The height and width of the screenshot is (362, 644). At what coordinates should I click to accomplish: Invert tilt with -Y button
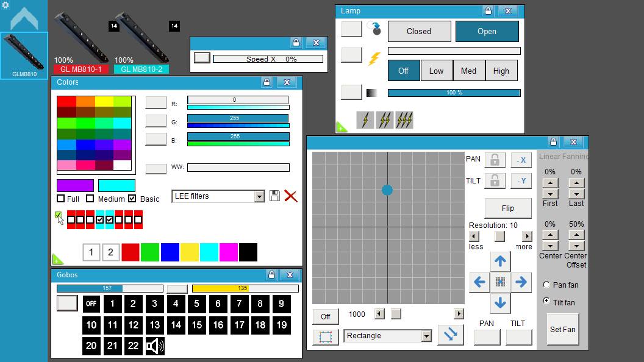(521, 181)
